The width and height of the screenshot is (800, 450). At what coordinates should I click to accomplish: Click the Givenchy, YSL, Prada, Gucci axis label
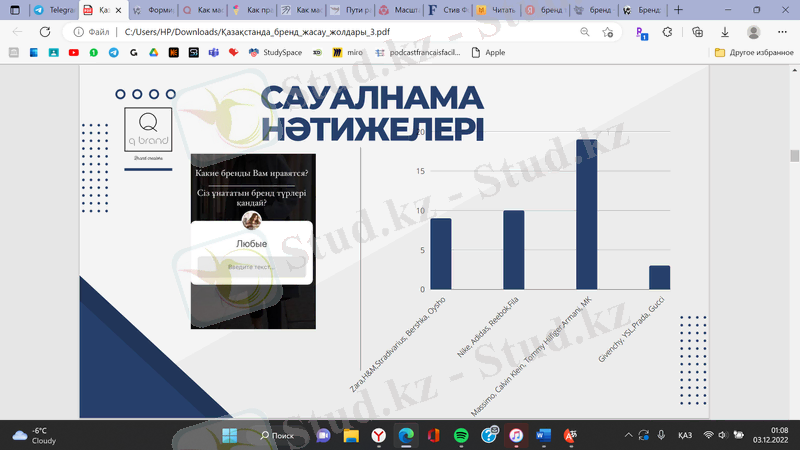point(631,330)
